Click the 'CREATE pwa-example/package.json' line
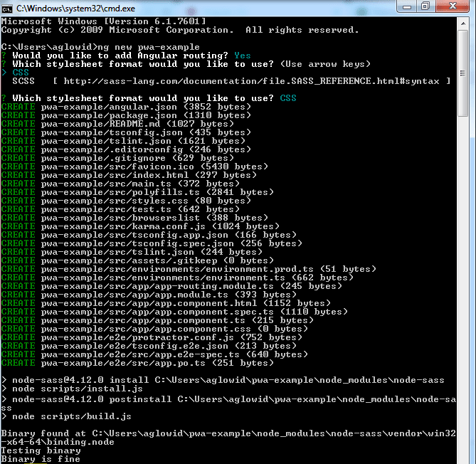Image resolution: width=476 pixels, height=464 pixels. (126, 115)
